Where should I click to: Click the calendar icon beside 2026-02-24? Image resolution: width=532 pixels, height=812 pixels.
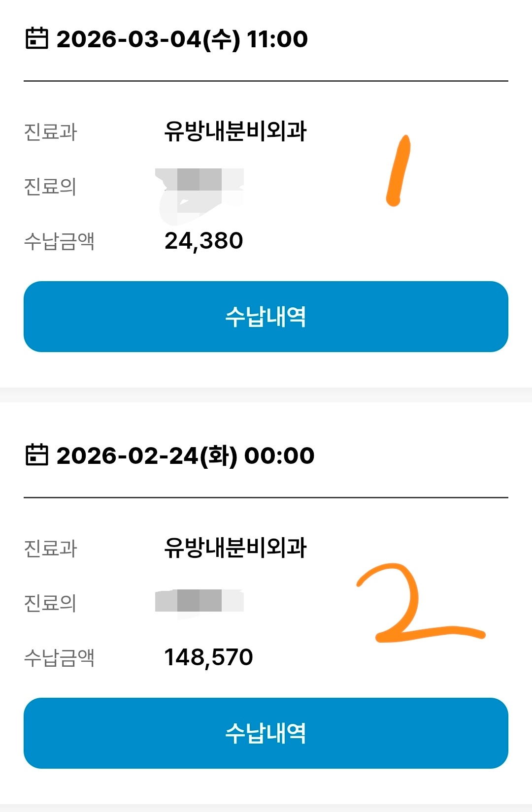(x=36, y=455)
